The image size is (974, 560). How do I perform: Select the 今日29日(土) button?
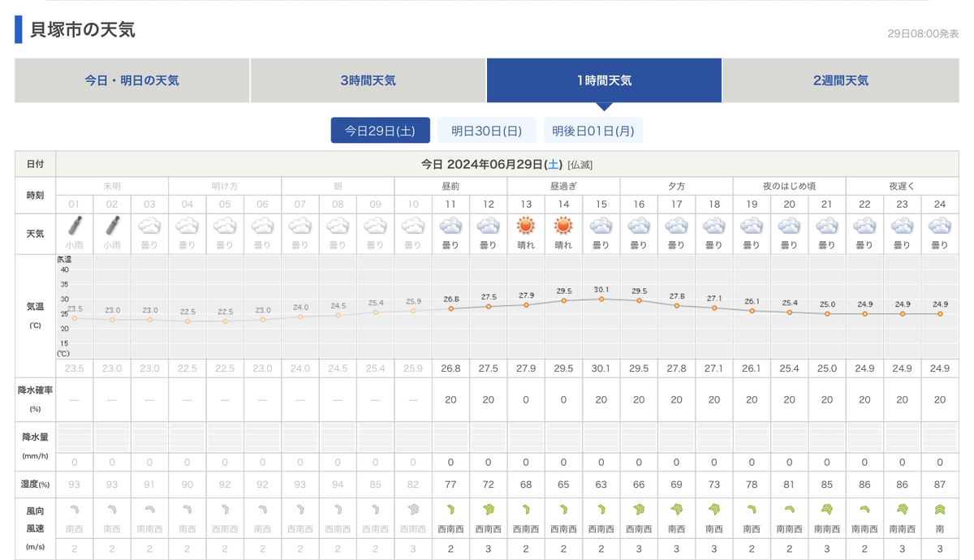tap(380, 130)
